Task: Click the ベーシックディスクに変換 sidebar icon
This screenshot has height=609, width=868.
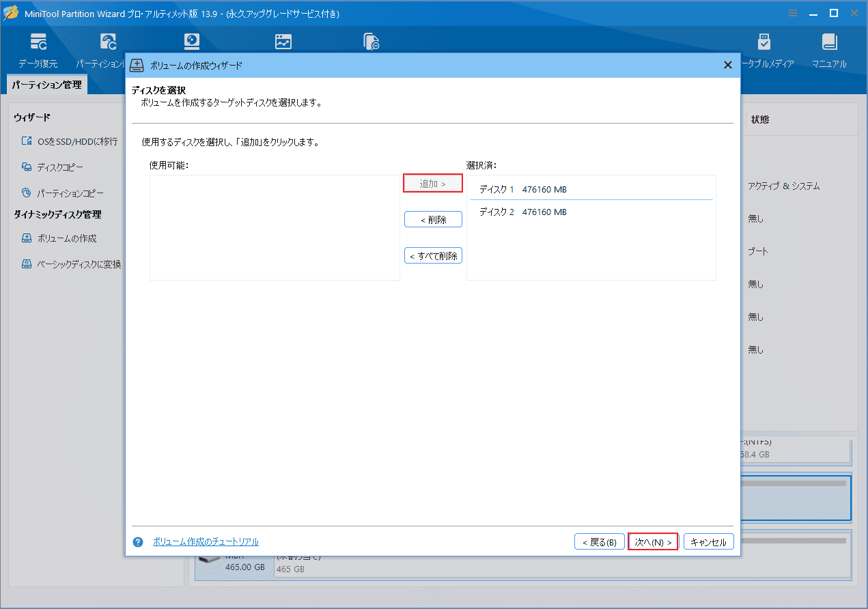Action: (27, 264)
